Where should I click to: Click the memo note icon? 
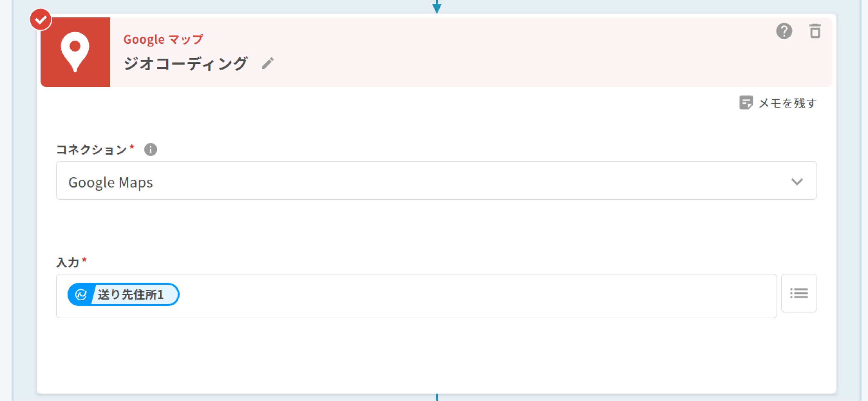point(746,102)
